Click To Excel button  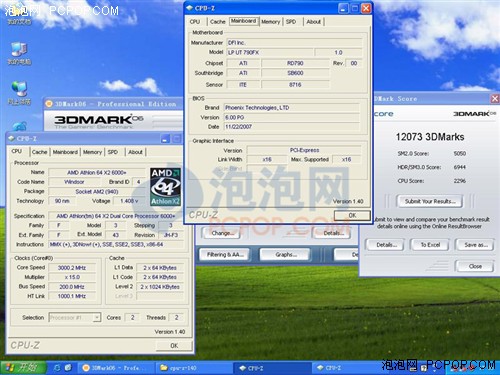tap(430, 245)
